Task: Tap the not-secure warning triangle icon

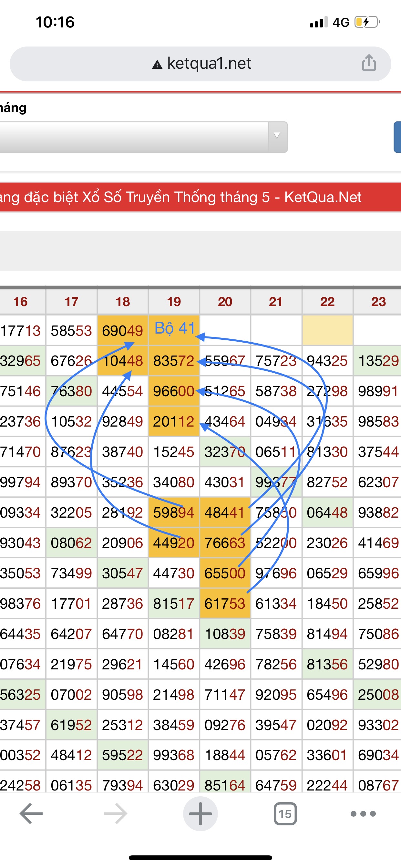Action: (x=157, y=64)
